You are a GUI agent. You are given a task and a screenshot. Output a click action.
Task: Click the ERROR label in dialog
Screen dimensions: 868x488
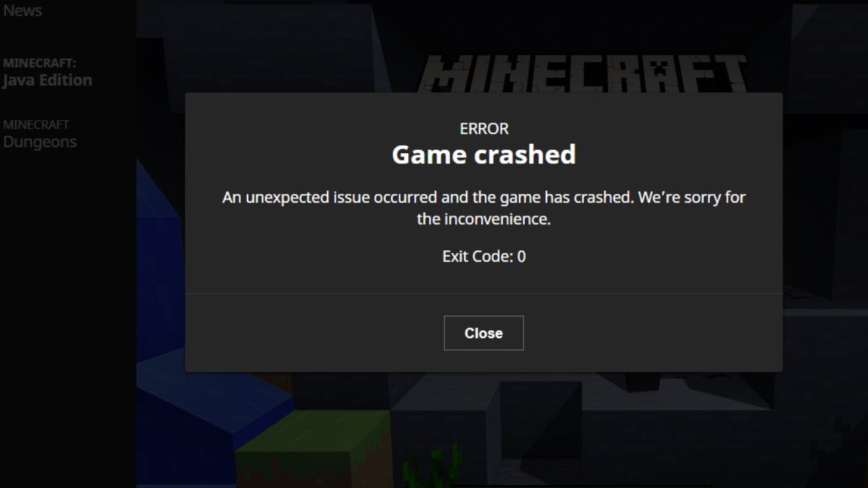(x=484, y=129)
